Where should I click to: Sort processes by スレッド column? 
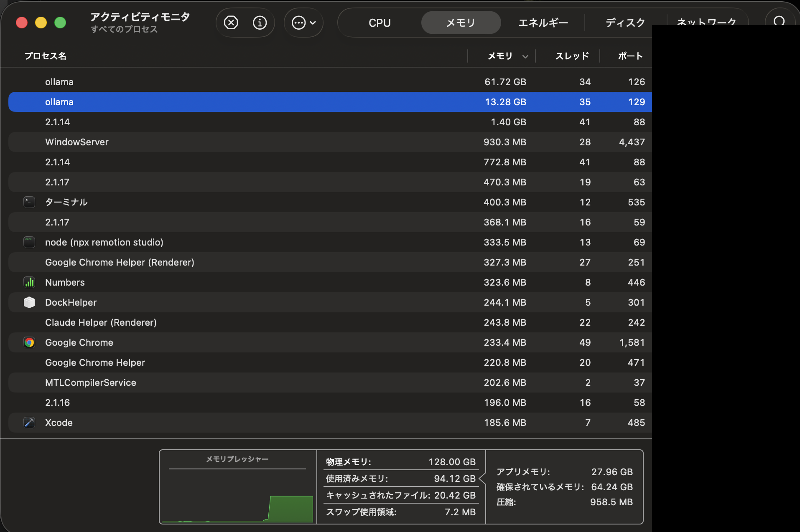pyautogui.click(x=571, y=56)
